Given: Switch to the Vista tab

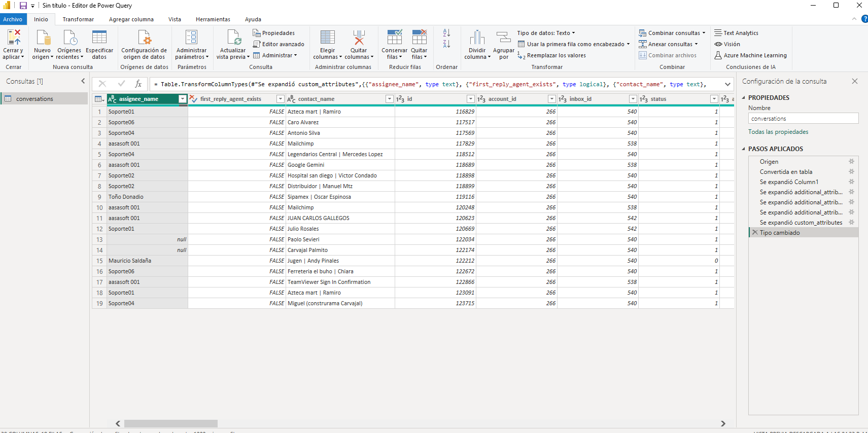Looking at the screenshot, I should coord(175,19).
